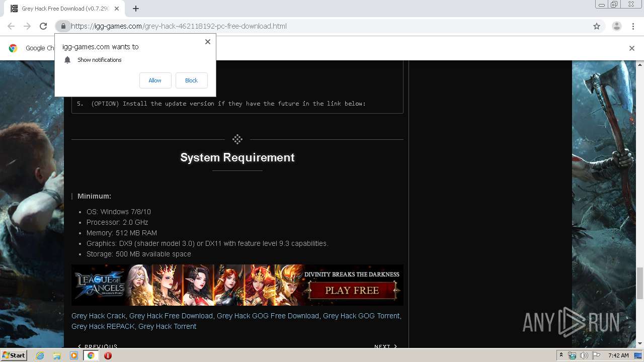Dismiss the Google Chrome info bar
644x362 pixels.
632,48
